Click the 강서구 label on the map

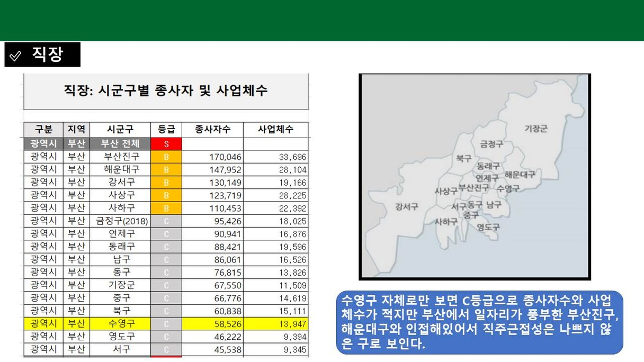[407, 206]
